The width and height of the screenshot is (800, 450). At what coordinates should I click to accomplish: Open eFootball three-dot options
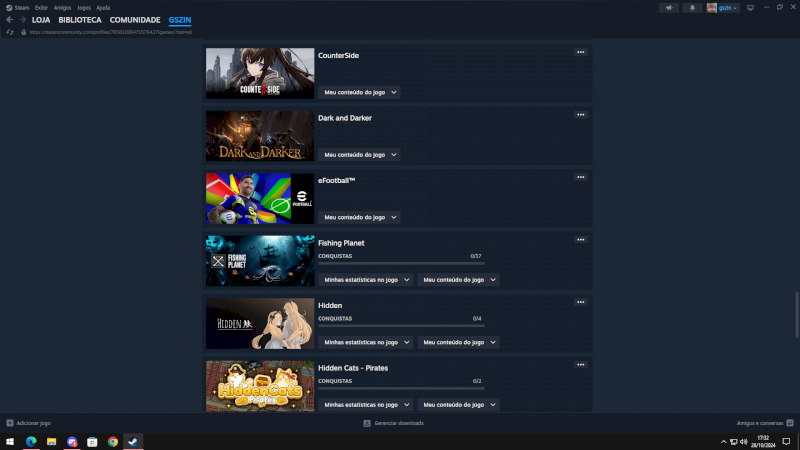pyautogui.click(x=581, y=177)
